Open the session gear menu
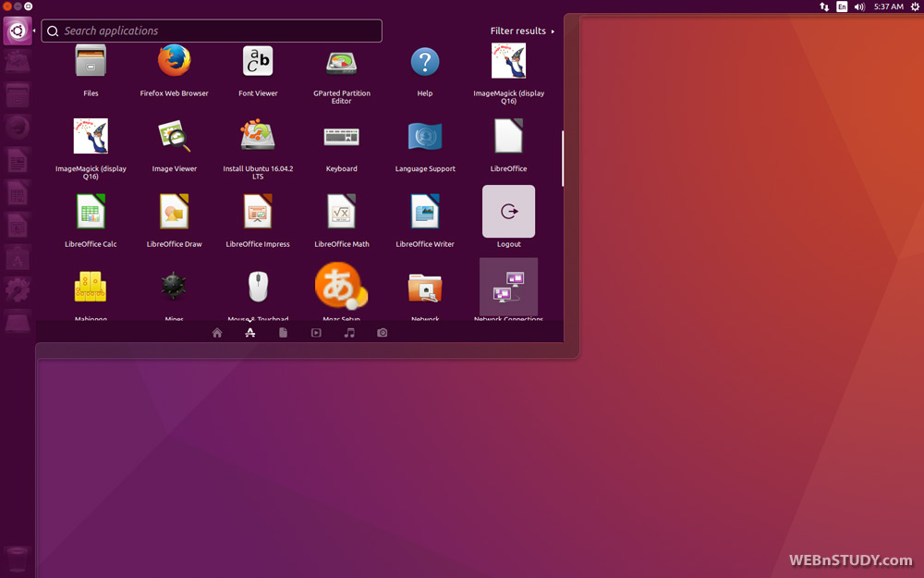Viewport: 924px width, 578px height. (915, 6)
